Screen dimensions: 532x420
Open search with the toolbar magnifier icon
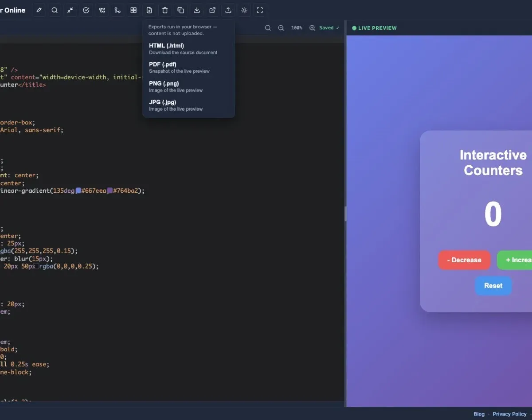(55, 10)
